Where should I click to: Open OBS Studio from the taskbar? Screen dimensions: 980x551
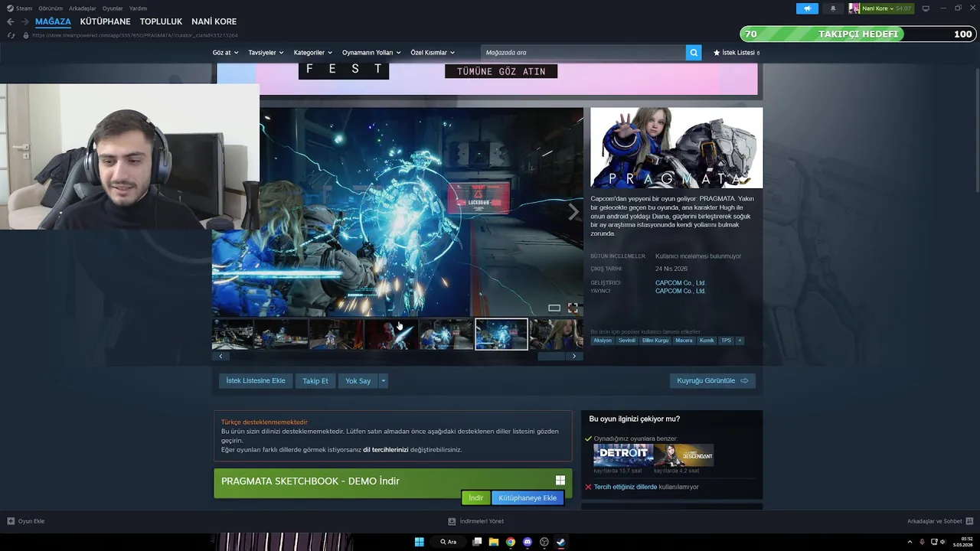click(x=544, y=542)
